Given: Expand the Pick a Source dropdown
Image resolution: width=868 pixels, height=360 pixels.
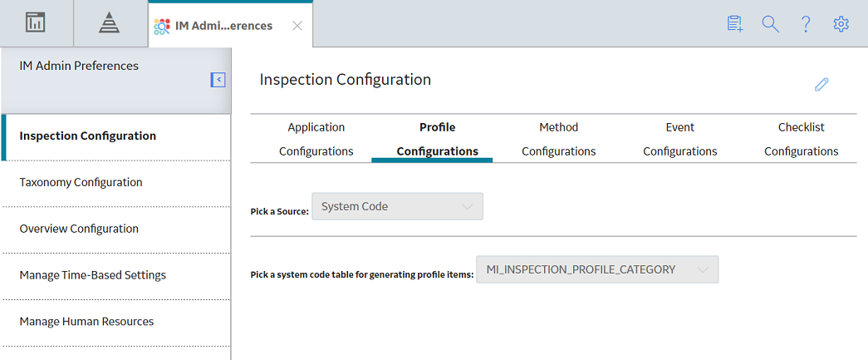Looking at the screenshot, I should pyautogui.click(x=398, y=206).
